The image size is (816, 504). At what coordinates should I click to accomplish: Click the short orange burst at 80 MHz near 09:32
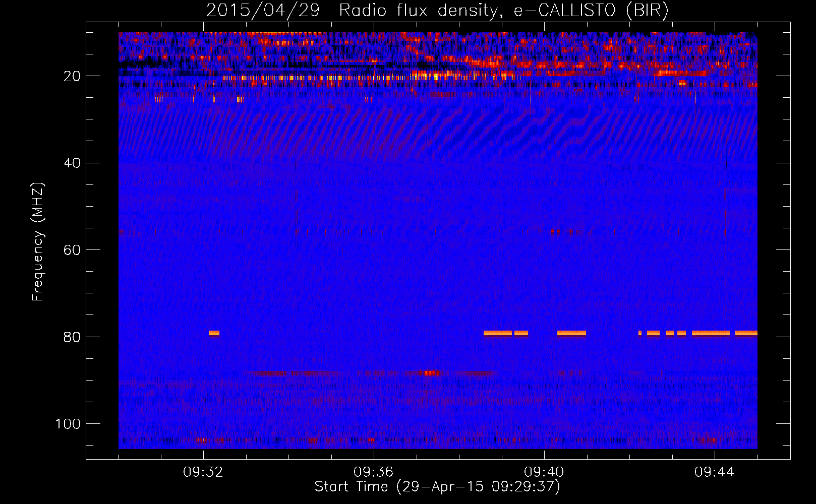[214, 333]
